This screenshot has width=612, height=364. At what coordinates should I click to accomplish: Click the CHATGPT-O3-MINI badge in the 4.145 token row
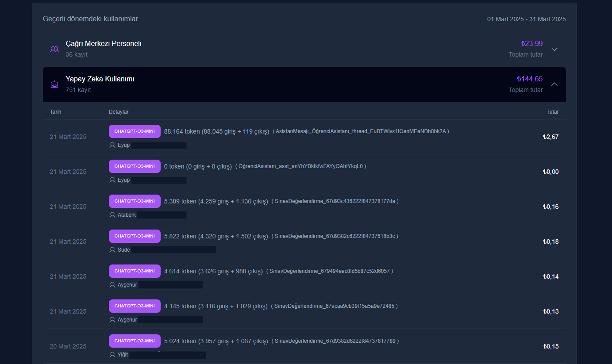coord(135,306)
